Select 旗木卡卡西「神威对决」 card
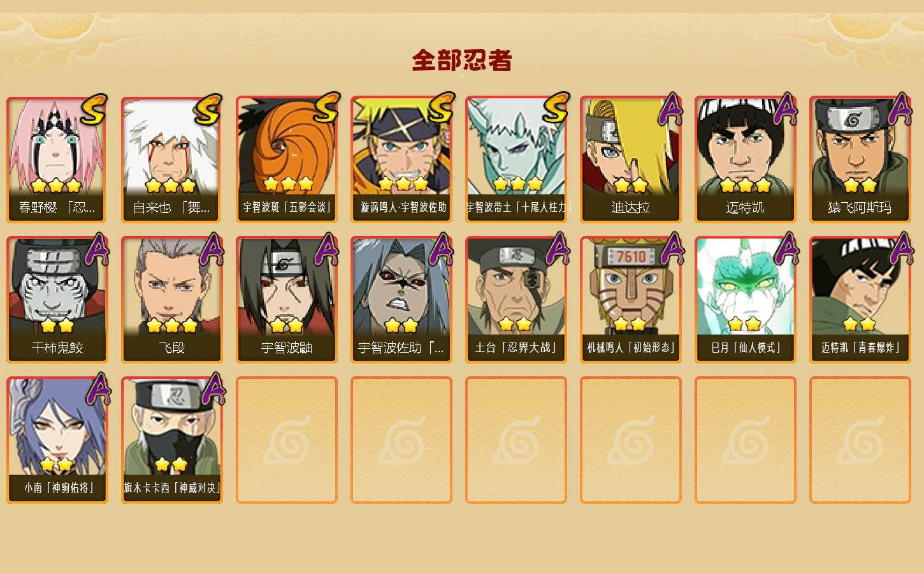 (x=172, y=440)
